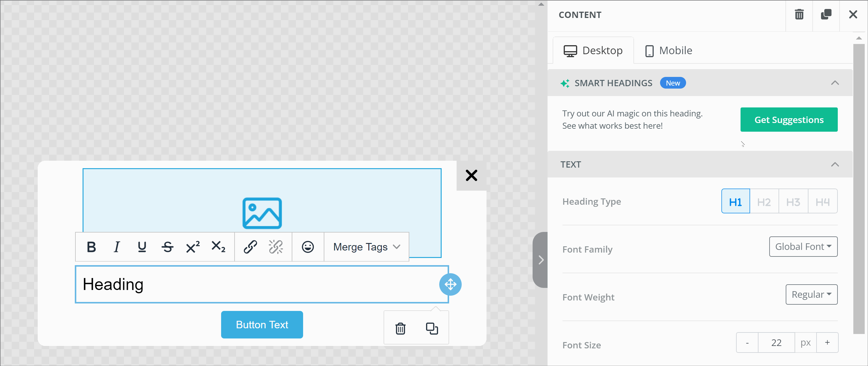Image resolution: width=868 pixels, height=366 pixels.
Task: Open the emoji picker
Action: coord(308,247)
